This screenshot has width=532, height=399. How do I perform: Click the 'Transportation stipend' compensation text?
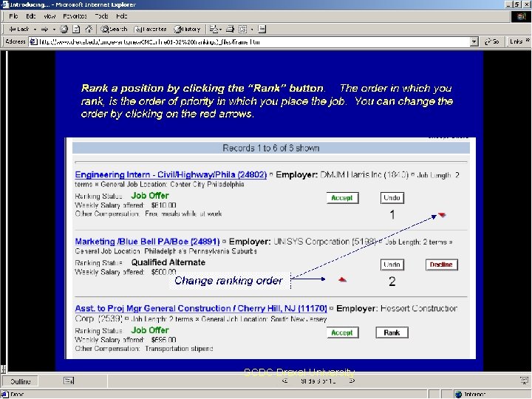pos(179,349)
